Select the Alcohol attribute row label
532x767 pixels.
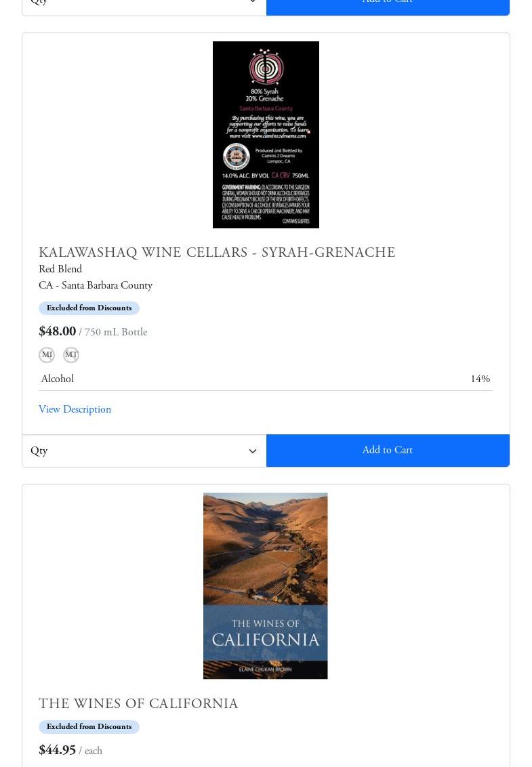(x=58, y=379)
